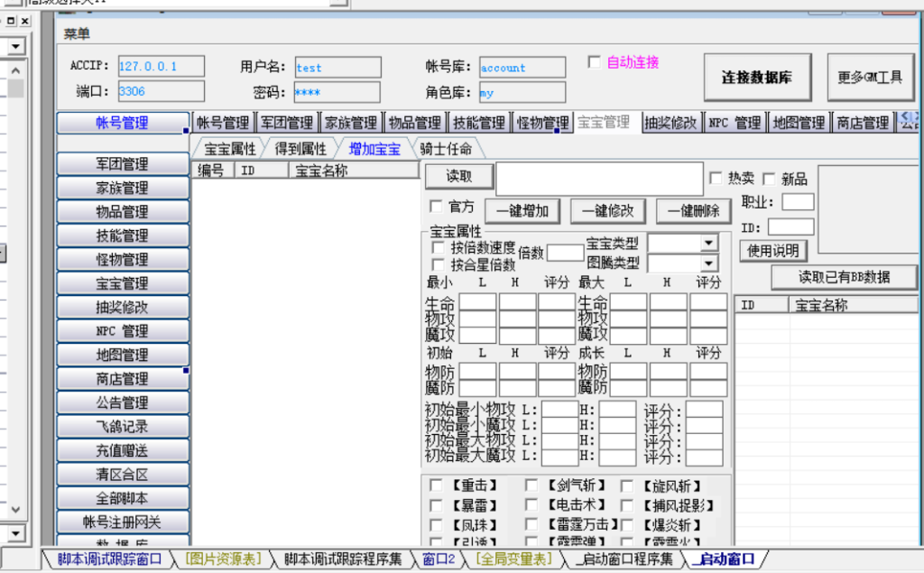This screenshot has height=573, width=924.
Task: Click the 使用说明 button
Action: tap(773, 251)
